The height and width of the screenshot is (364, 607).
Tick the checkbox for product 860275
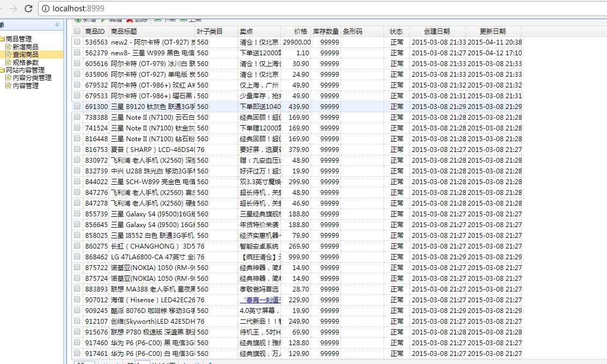(77, 246)
